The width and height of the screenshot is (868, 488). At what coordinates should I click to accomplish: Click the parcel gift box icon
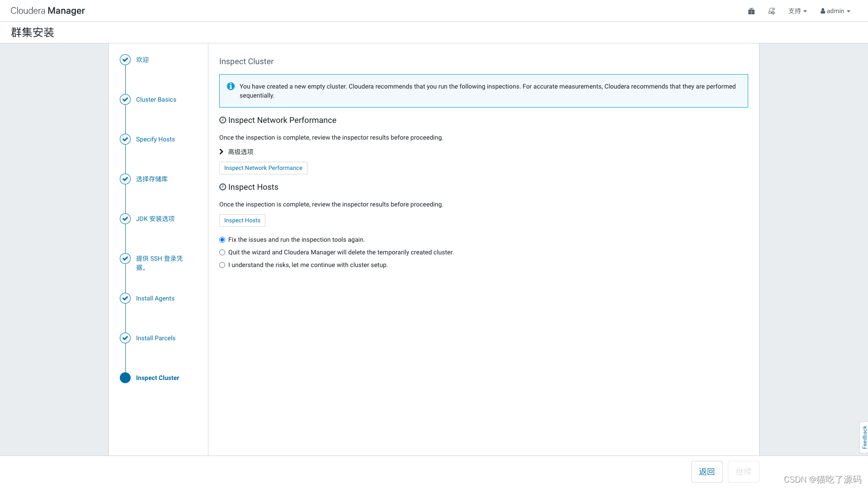(751, 11)
